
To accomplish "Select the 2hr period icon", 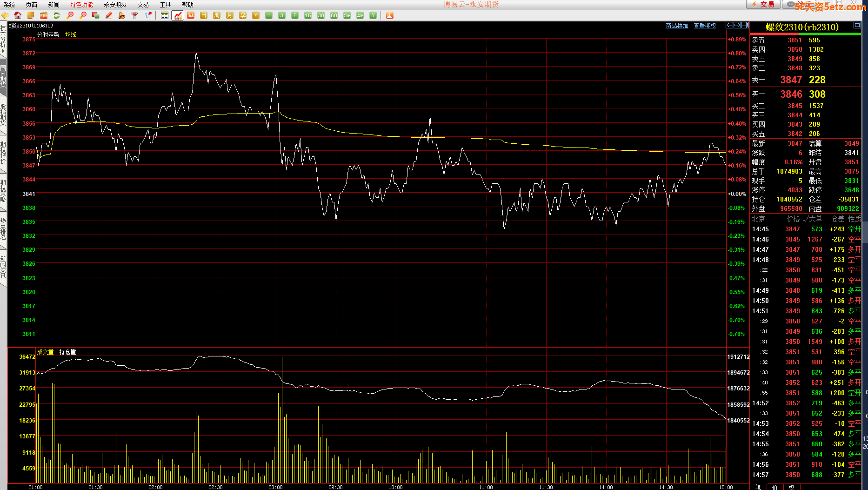I will click(x=347, y=15).
